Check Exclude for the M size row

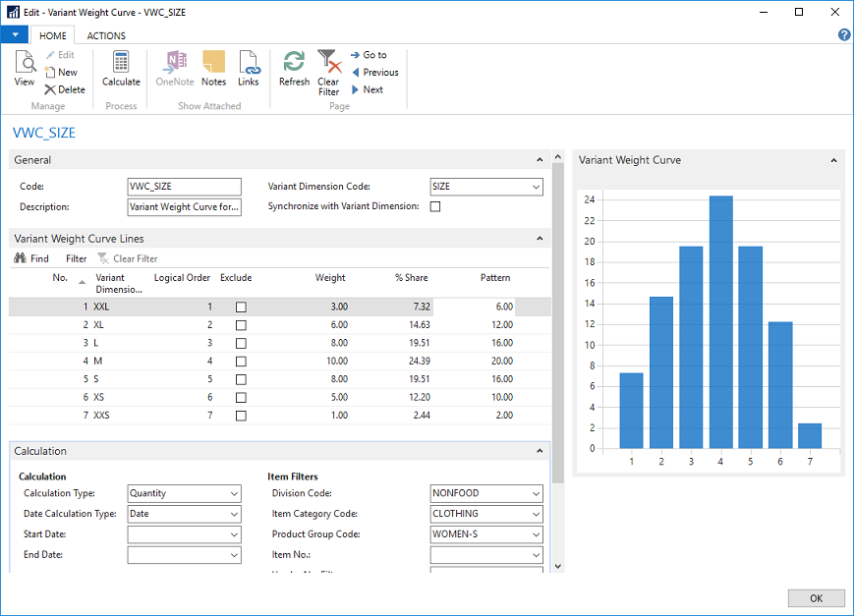tap(241, 362)
